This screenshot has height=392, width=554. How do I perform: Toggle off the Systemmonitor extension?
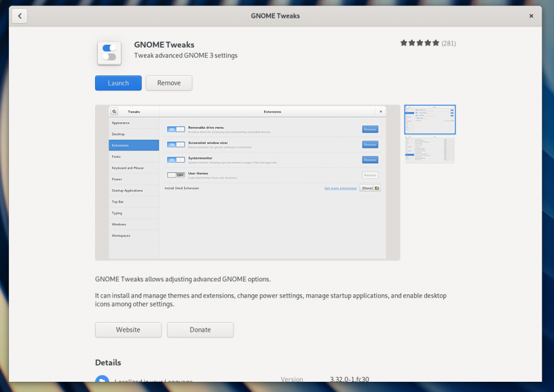pyautogui.click(x=175, y=159)
